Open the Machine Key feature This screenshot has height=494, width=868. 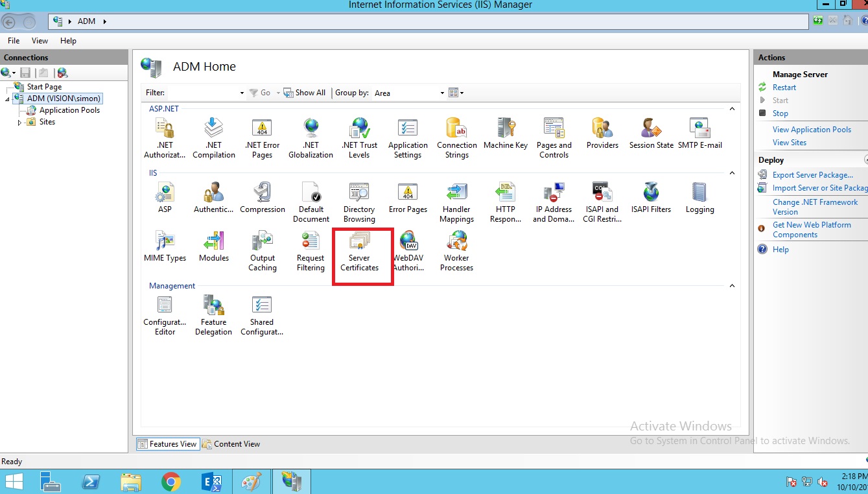point(506,134)
